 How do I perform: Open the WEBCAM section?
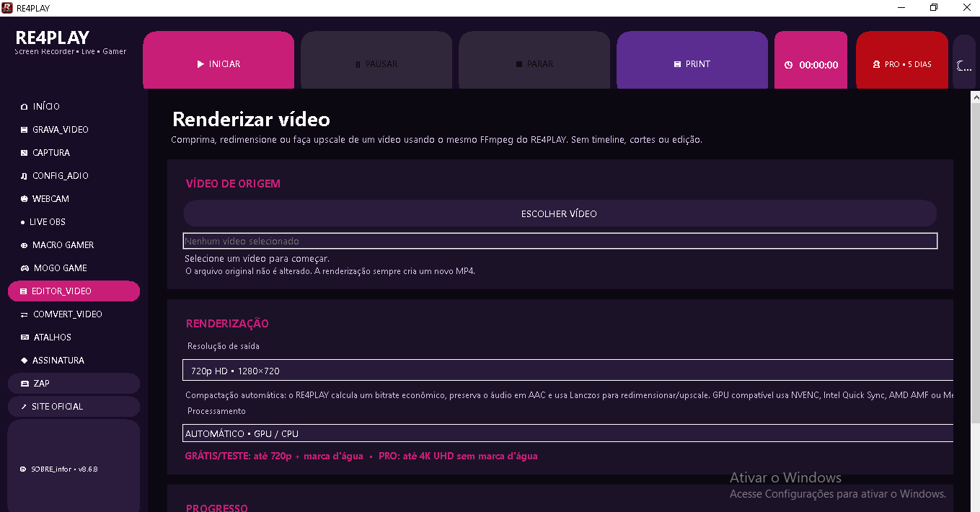tap(74, 199)
